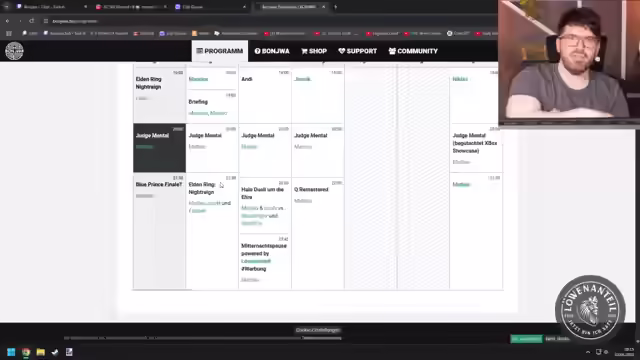Open File Explorer from the taskbar
This screenshot has height=360, width=640.
40,352
